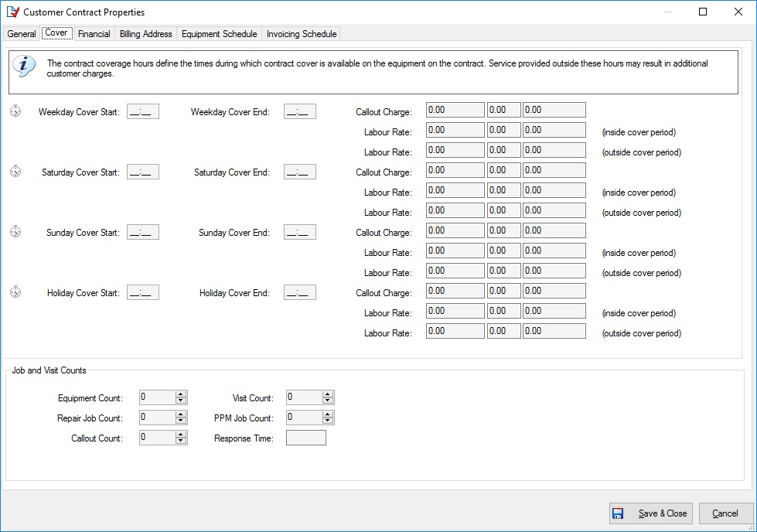Decrease the Visit Count value

[328, 401]
